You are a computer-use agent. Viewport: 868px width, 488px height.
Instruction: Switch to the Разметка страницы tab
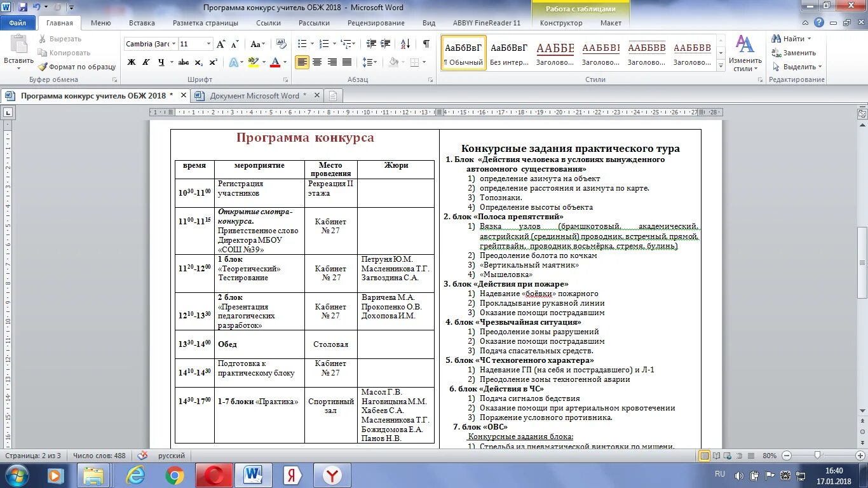point(205,23)
